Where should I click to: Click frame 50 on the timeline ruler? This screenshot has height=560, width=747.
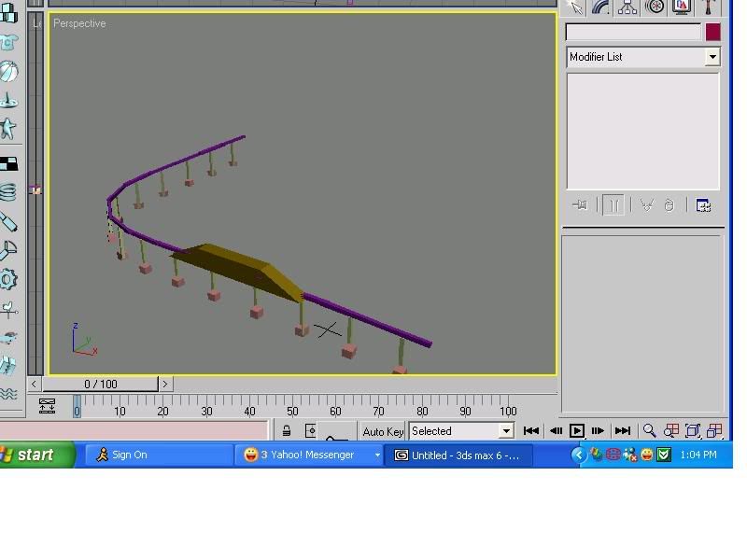(292, 411)
